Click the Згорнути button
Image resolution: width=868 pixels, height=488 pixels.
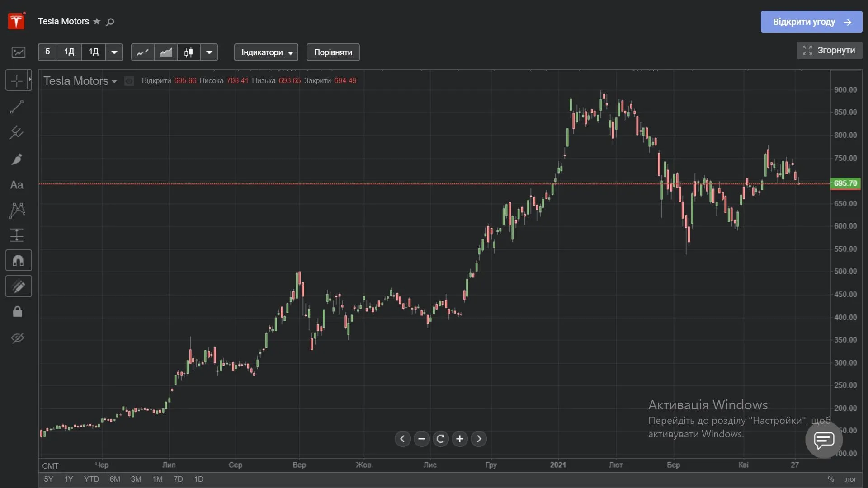(x=830, y=51)
